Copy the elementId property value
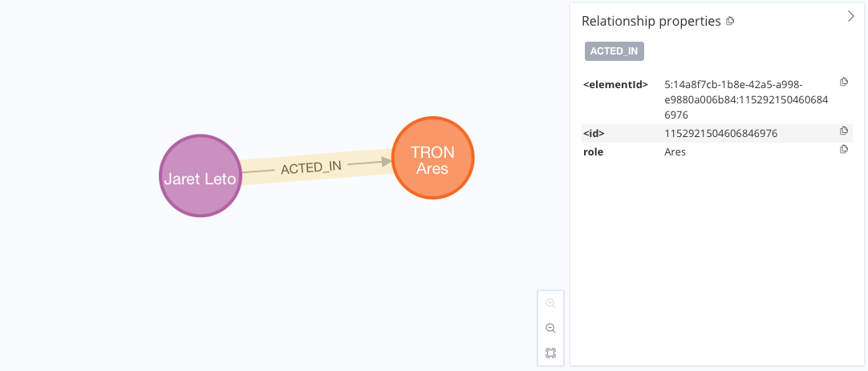868x371 pixels. coord(843,82)
